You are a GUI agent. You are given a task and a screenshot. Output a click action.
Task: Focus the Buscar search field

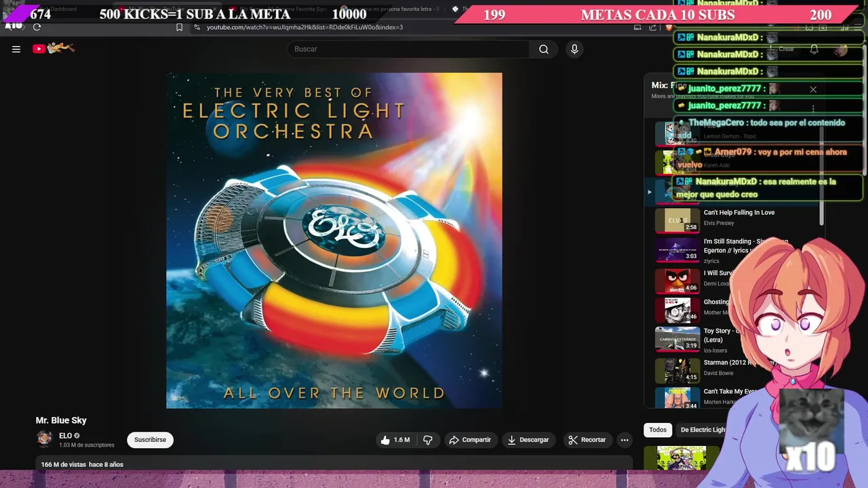click(408, 49)
